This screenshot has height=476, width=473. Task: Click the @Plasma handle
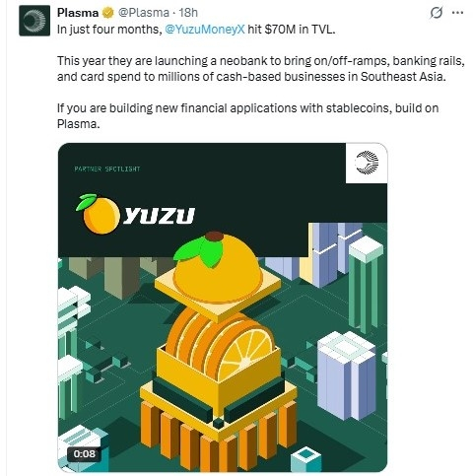[144, 13]
